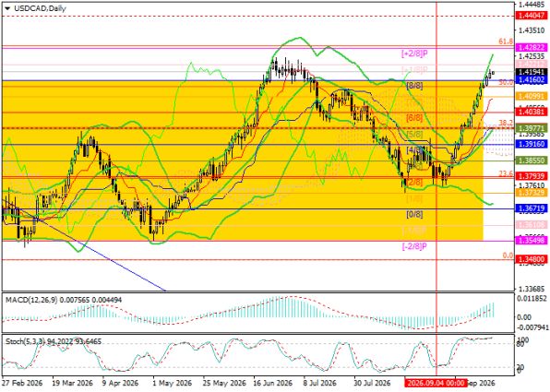The image size is (550, 392).
Task: Click the 0.0 Fibonacci level label
Action: click(508, 255)
